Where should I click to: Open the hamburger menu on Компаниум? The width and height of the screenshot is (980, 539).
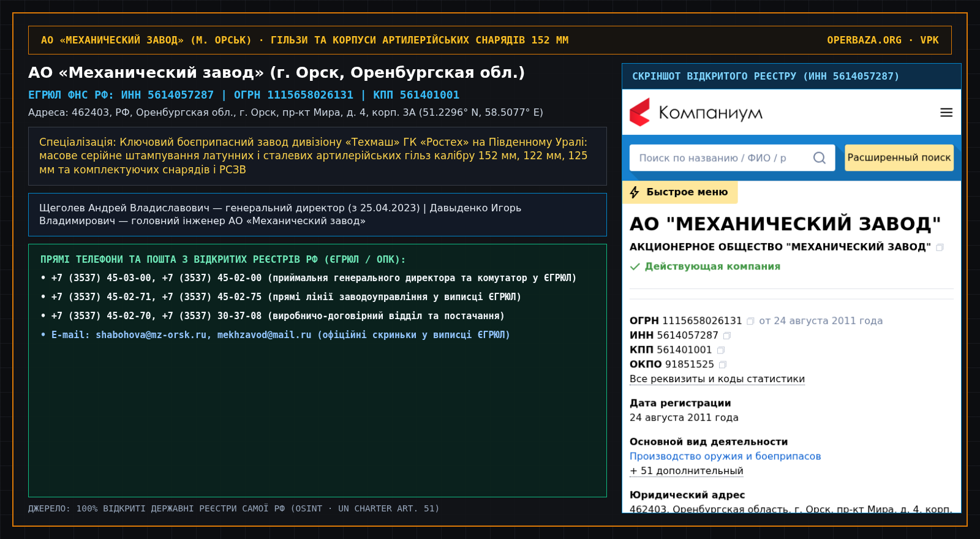click(x=946, y=113)
